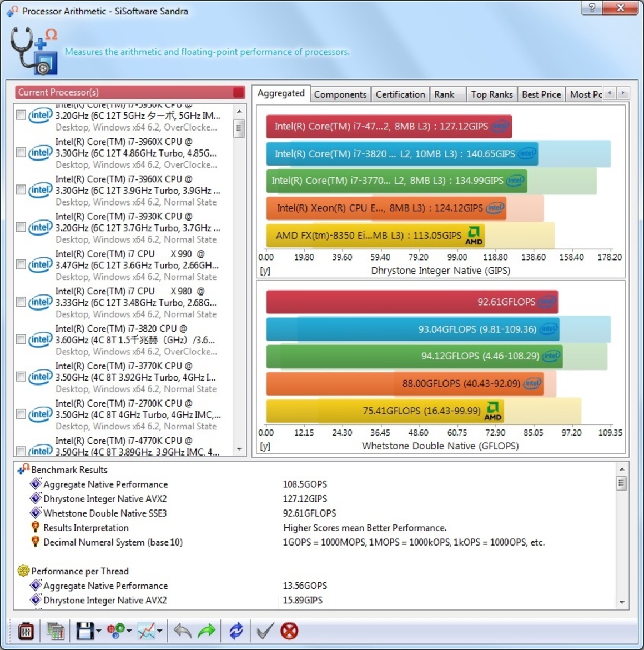
Task: Click the results pane scroll-down arrow
Action: click(x=622, y=603)
